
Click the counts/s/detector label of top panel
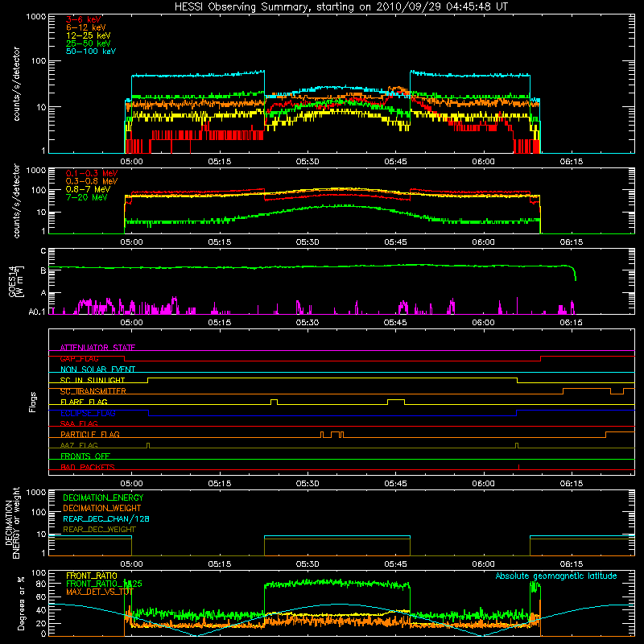click(16, 84)
